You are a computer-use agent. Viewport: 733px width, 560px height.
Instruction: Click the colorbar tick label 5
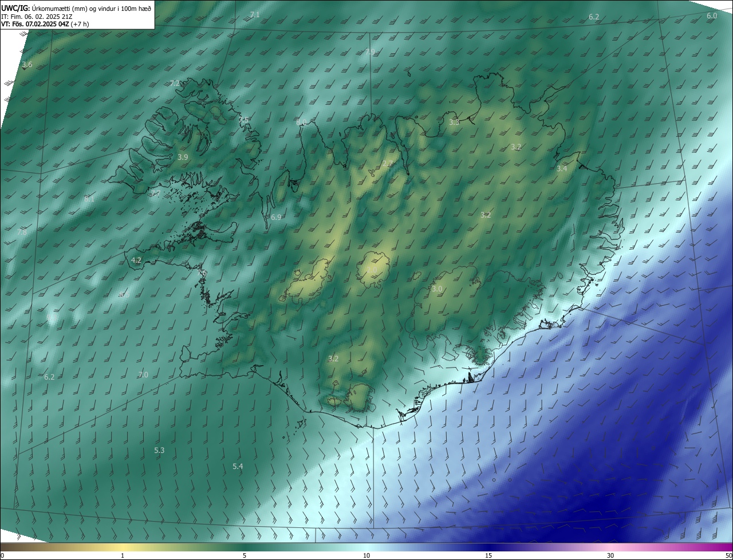point(245,555)
